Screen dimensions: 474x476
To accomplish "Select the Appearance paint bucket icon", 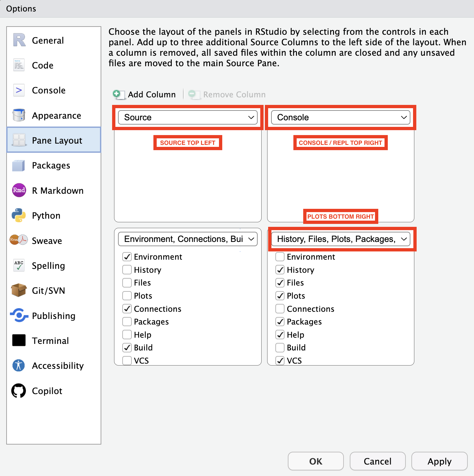I will (x=19, y=115).
